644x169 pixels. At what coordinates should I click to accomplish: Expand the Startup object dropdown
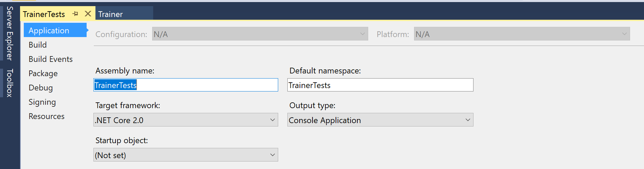pyautogui.click(x=186, y=155)
